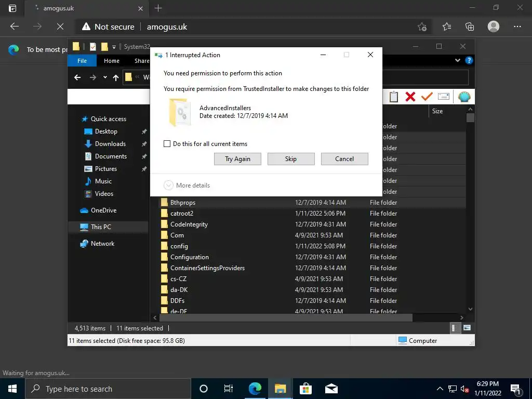Open the Windows Start menu
532x399 pixels.
(12, 389)
